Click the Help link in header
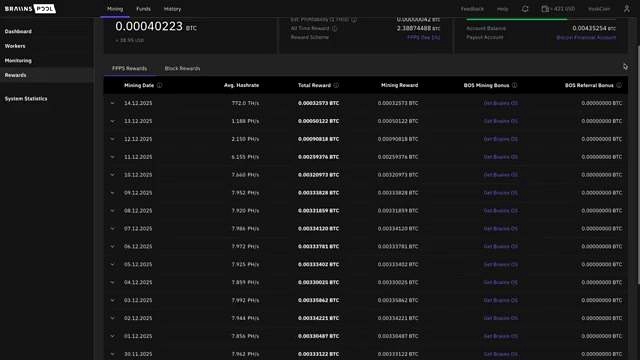640x360 pixels. [502, 9]
